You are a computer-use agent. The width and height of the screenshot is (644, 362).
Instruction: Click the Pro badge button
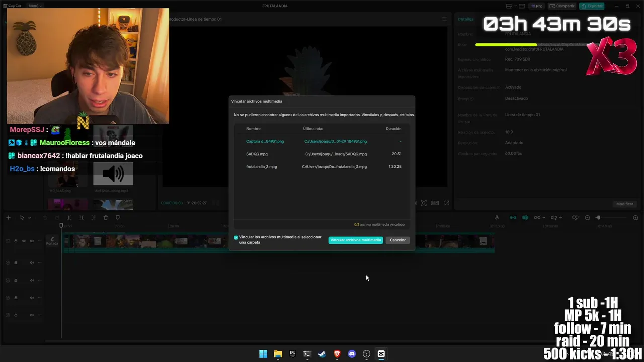point(537,6)
